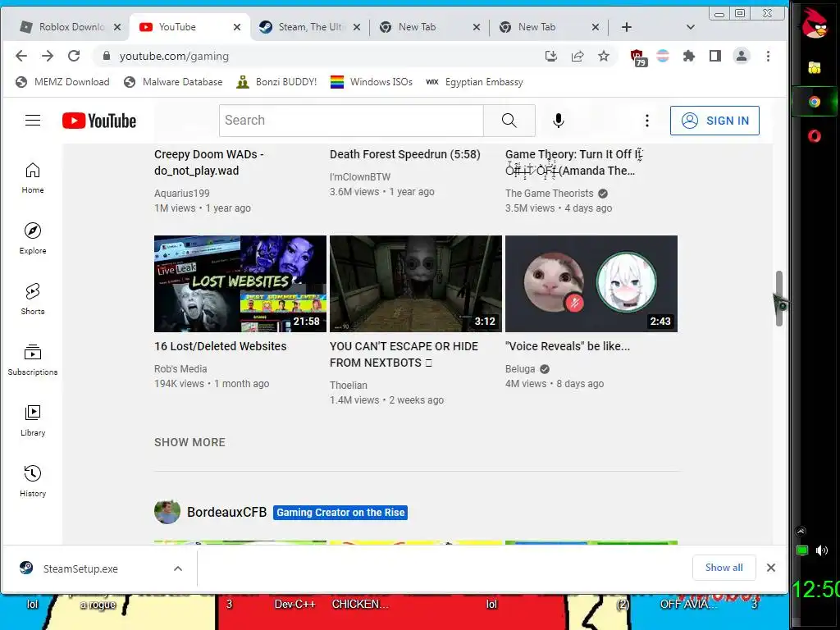Screen dimensions: 840x630
Task: Toggle Chrome side panel icon
Action: [x=715, y=56]
